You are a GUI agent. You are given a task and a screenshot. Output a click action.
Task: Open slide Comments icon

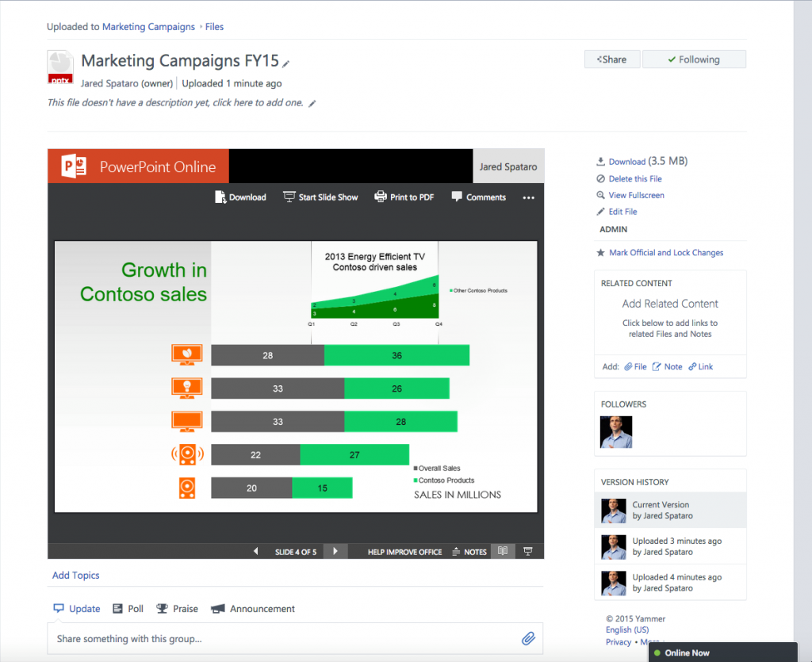pyautogui.click(x=456, y=197)
